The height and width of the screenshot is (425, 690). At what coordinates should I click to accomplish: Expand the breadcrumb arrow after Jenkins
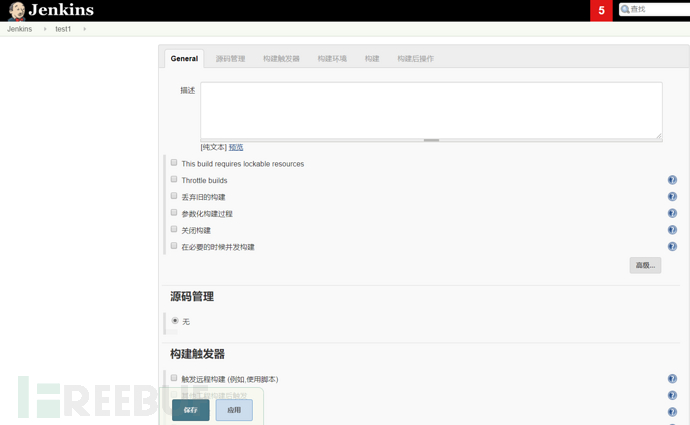[x=45, y=29]
